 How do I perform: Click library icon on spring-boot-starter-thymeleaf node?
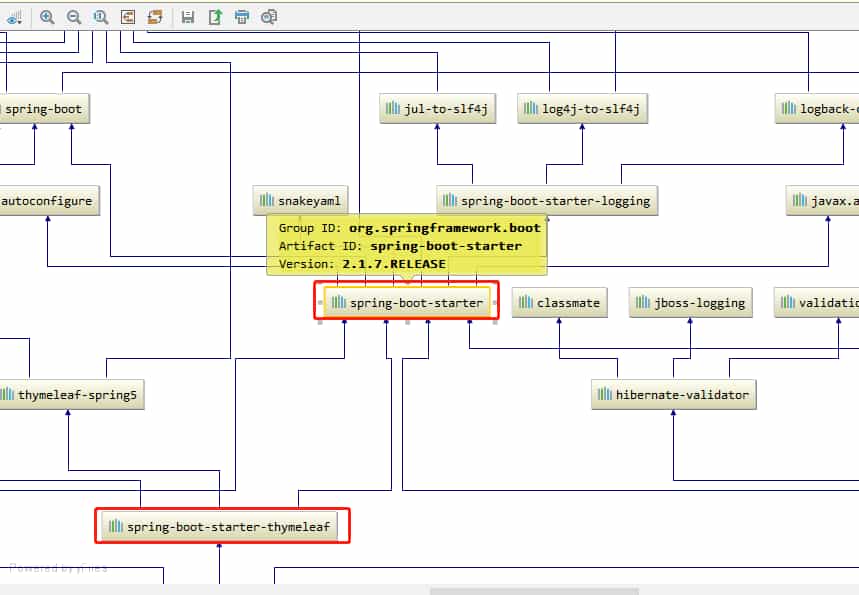116,526
